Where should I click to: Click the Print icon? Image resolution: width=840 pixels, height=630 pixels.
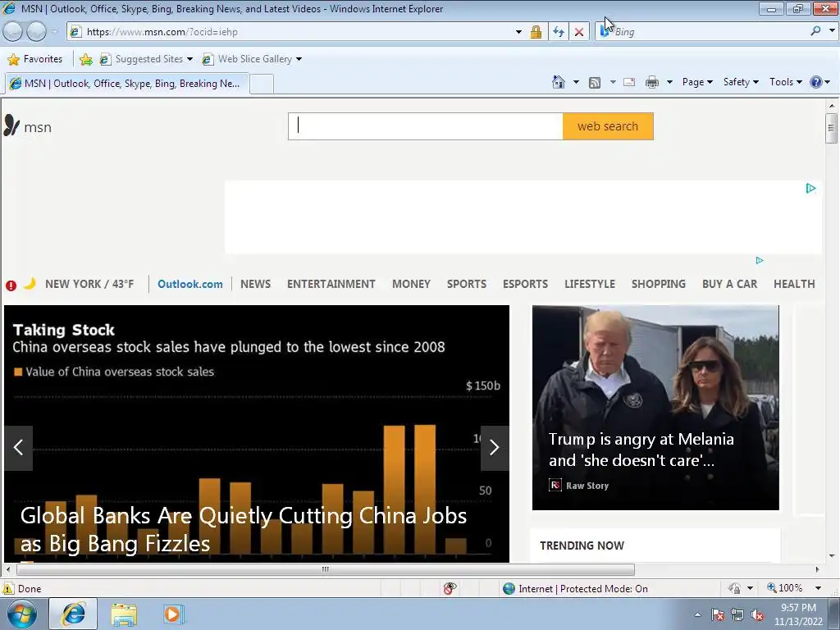pyautogui.click(x=652, y=82)
